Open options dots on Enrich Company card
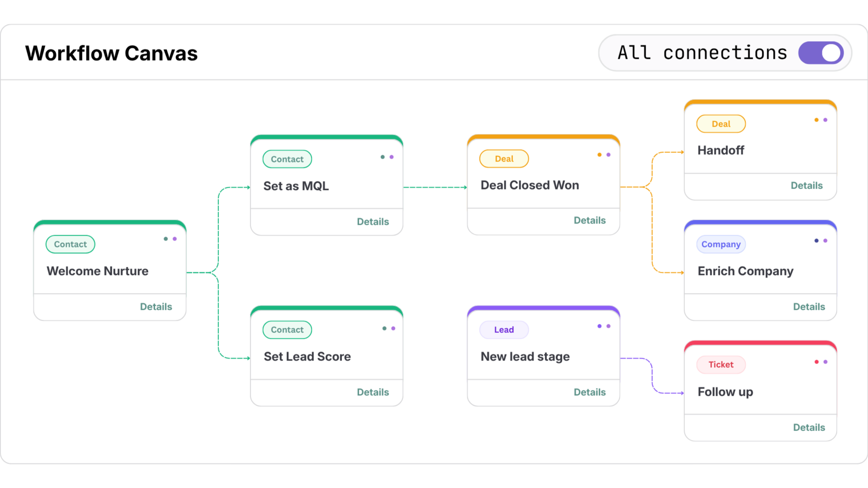Image resolution: width=868 pixels, height=488 pixels. pos(821,241)
